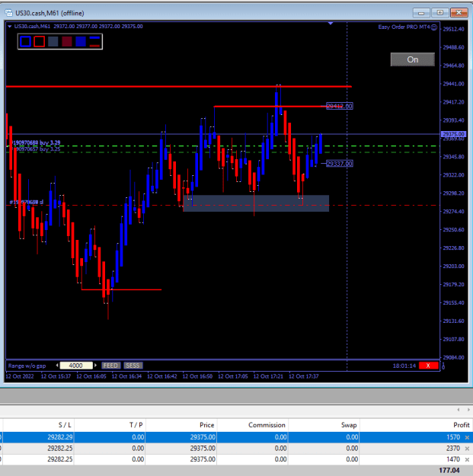Click the Swap column header
Viewport: 473px width, 476px height.
point(349,425)
